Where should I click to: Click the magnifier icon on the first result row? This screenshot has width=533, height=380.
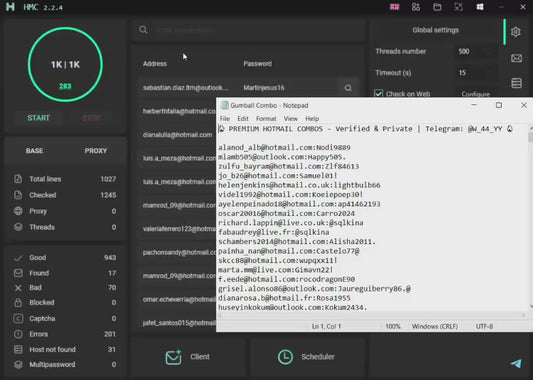pos(348,88)
